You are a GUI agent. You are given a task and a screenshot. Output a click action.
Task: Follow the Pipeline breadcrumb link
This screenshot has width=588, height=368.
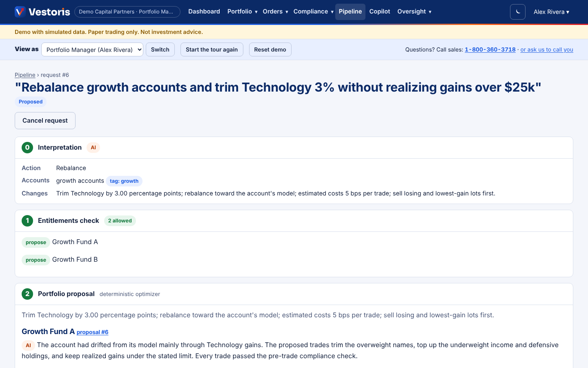(25, 75)
